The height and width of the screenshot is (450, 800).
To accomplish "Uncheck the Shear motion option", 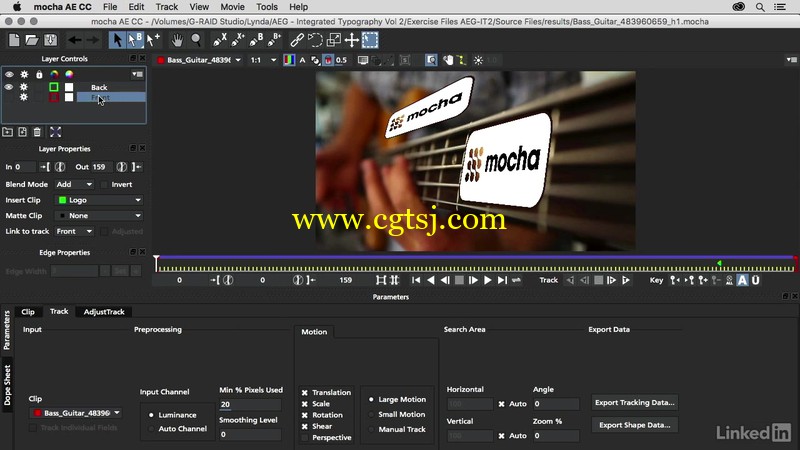I will click(x=305, y=427).
